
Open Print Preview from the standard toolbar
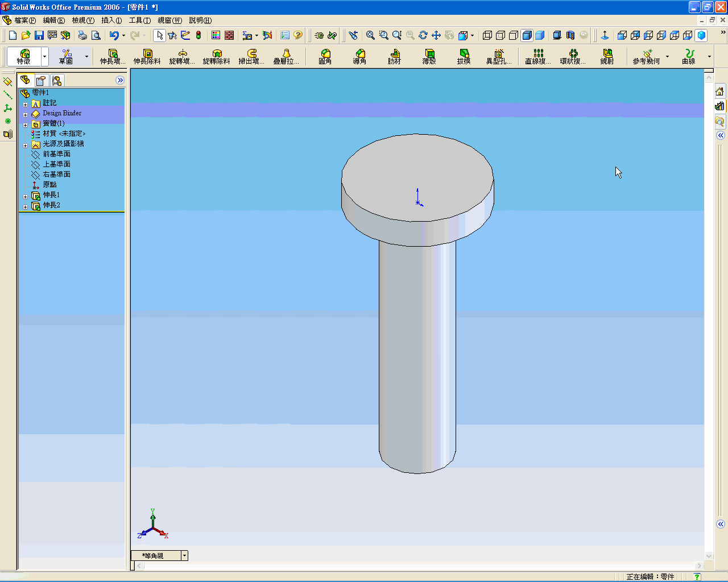96,35
